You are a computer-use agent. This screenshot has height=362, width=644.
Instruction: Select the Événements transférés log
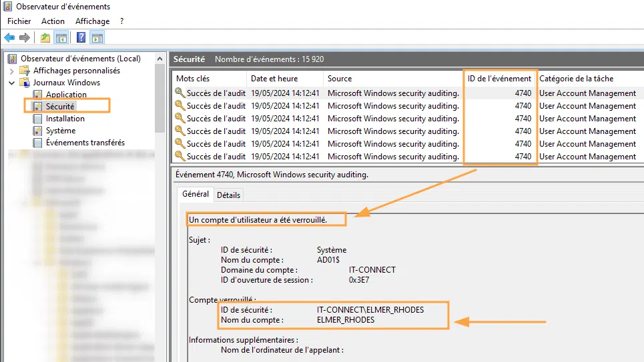coord(85,143)
